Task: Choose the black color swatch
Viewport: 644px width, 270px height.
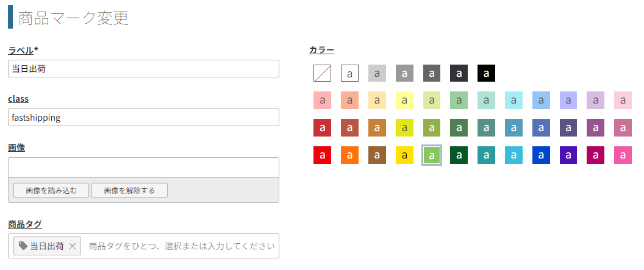Action: pos(486,73)
